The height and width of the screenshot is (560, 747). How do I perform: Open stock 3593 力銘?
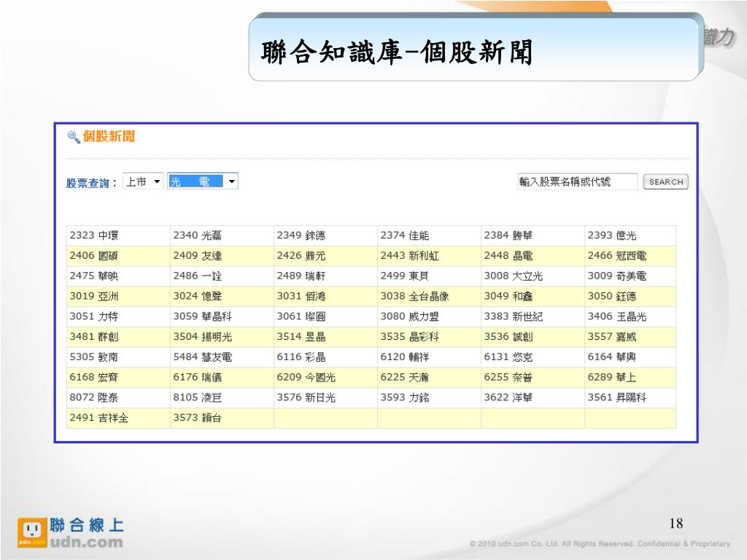404,397
